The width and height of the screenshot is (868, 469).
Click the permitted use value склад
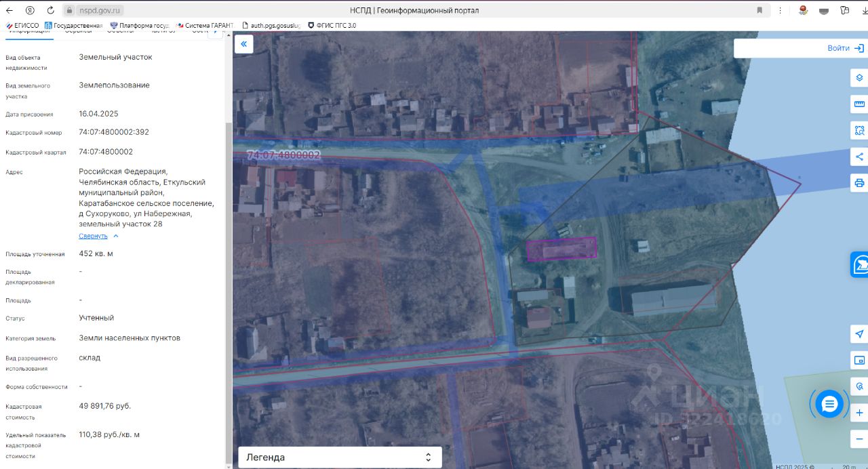[90, 357]
